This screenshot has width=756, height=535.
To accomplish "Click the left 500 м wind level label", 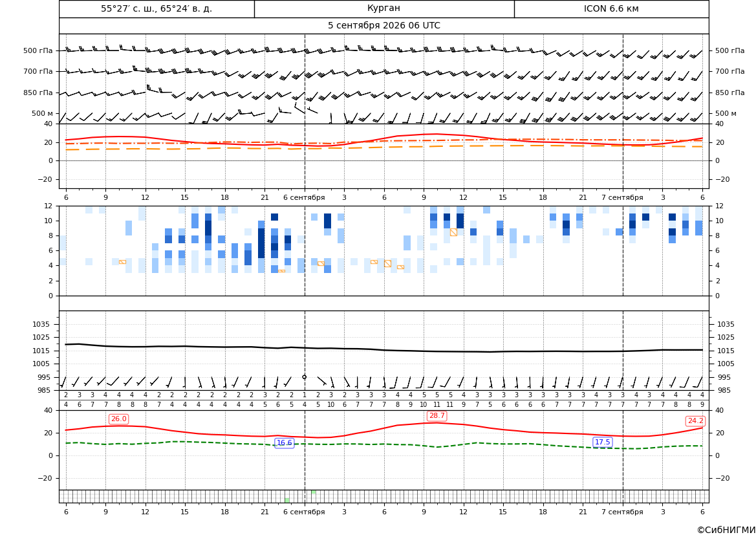I will coord(43,113).
